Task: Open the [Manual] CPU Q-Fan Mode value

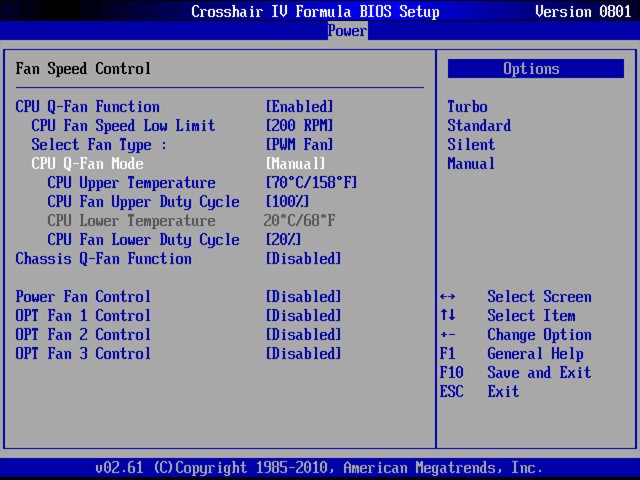Action: point(296,164)
